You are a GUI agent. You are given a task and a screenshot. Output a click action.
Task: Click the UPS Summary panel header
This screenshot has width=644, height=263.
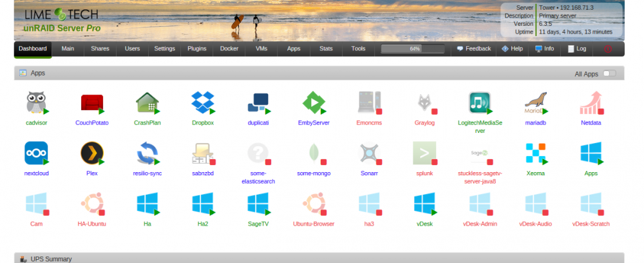319,258
